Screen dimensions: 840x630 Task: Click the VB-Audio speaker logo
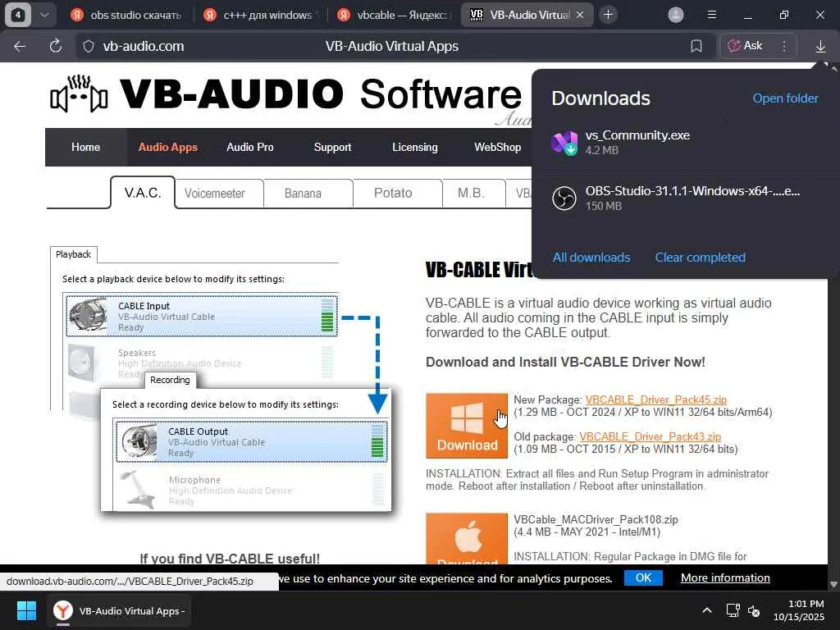pyautogui.click(x=80, y=94)
